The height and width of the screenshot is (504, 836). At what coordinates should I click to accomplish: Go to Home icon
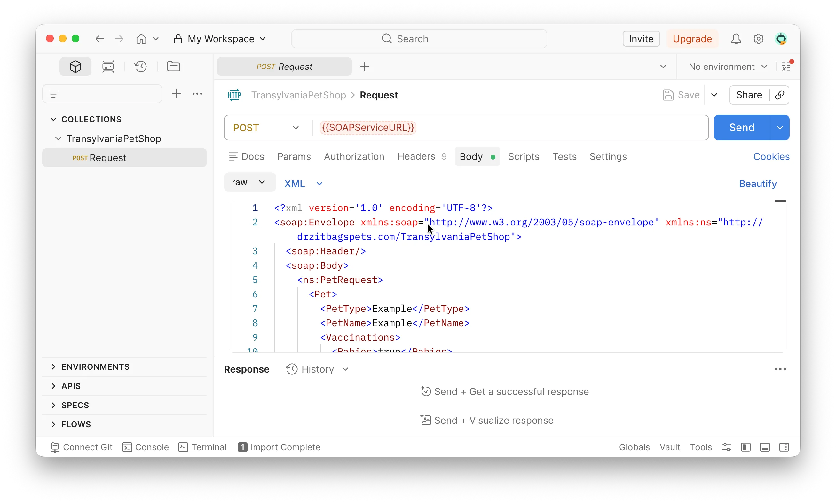(x=141, y=39)
